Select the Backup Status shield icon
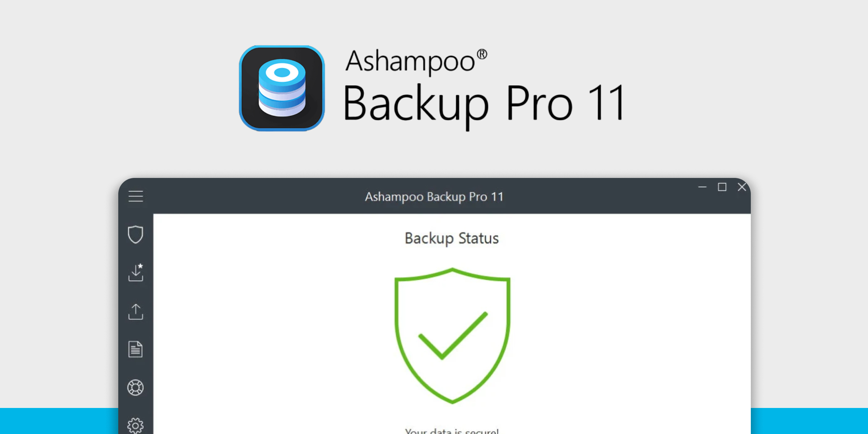 [135, 234]
